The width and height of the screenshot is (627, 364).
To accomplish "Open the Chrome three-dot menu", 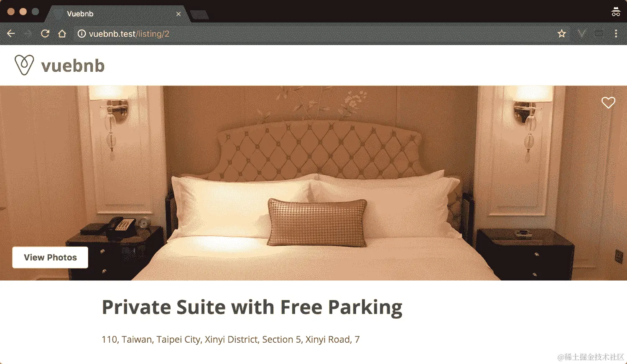I will pyautogui.click(x=616, y=34).
